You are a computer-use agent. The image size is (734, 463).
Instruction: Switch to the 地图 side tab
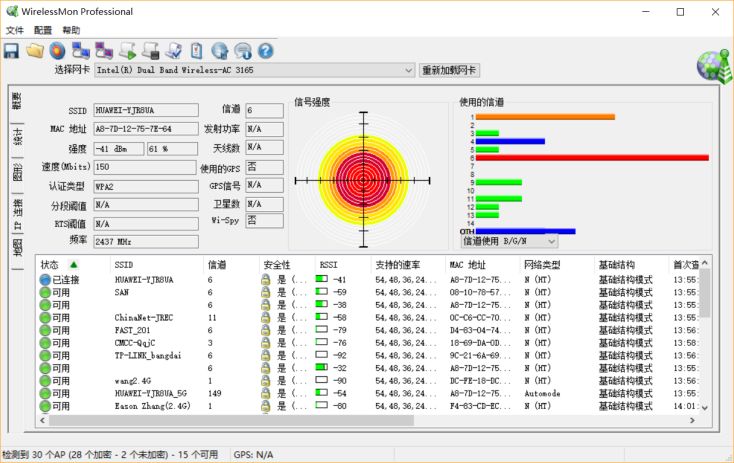(x=17, y=248)
